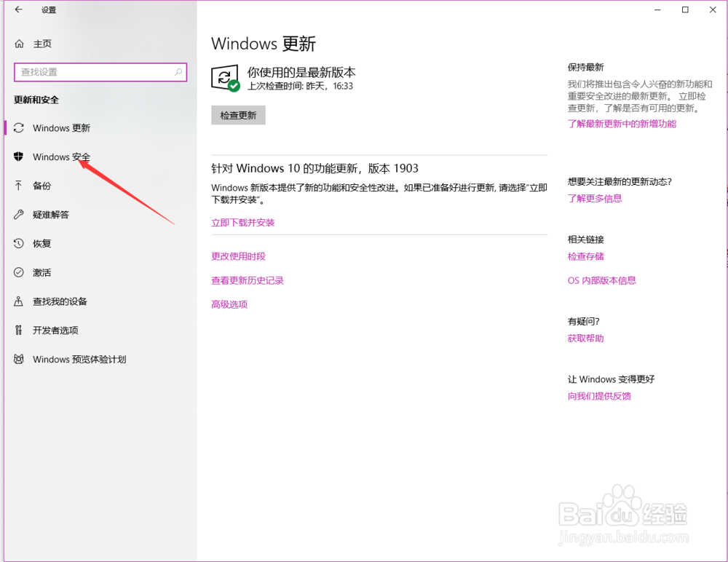Open 高级选项 link
This screenshot has height=562, width=728.
[229, 304]
